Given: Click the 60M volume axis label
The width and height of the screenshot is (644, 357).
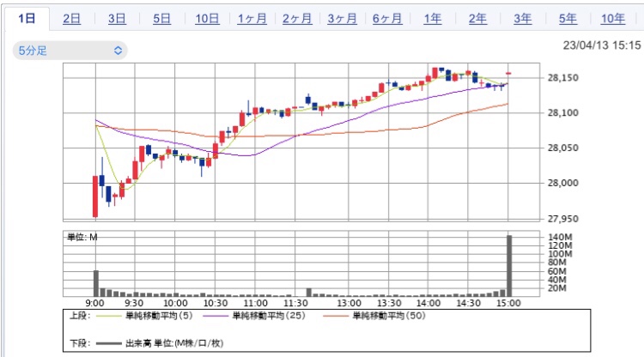Looking at the screenshot, I should click(557, 271).
